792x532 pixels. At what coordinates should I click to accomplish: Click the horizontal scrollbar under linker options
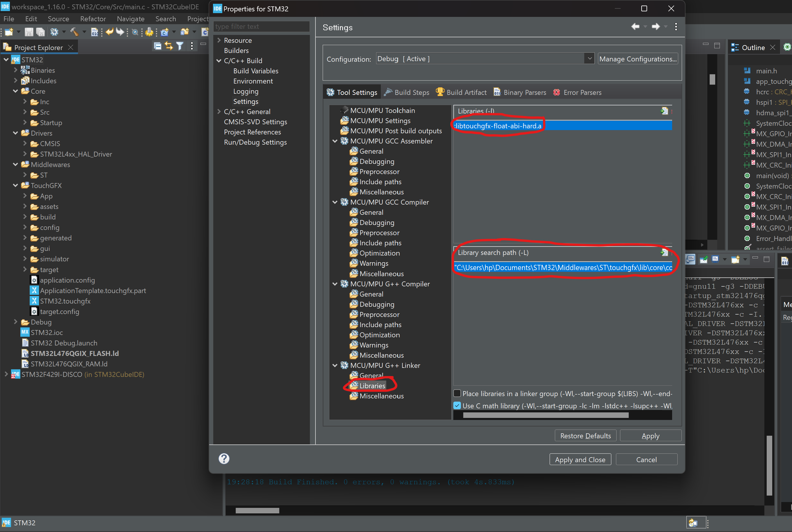coord(546,415)
